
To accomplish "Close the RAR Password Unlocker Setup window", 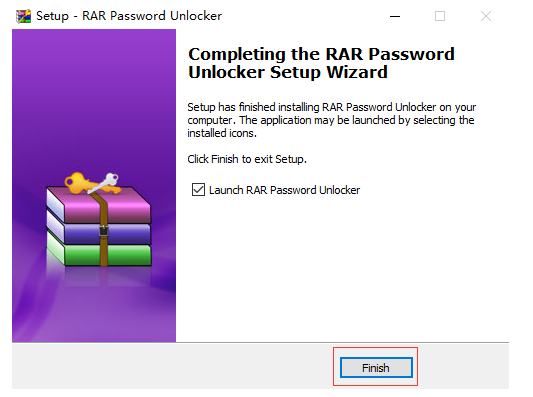I will 486,16.
